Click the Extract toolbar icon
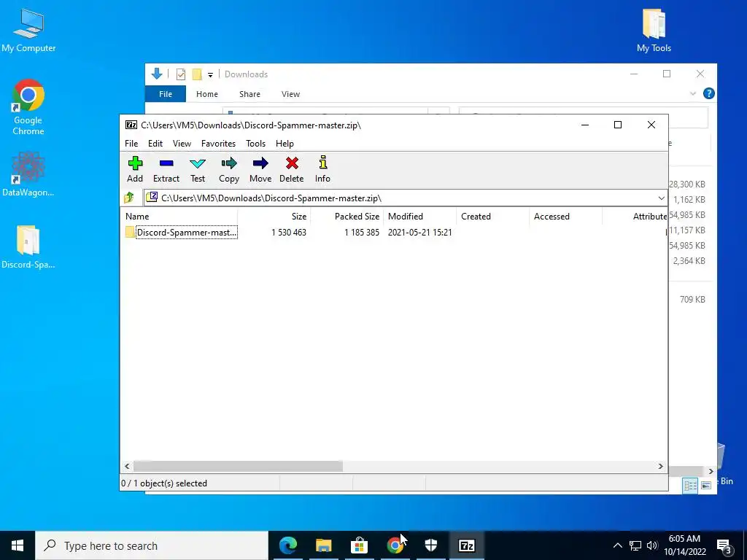The height and width of the screenshot is (560, 747). coord(166,169)
